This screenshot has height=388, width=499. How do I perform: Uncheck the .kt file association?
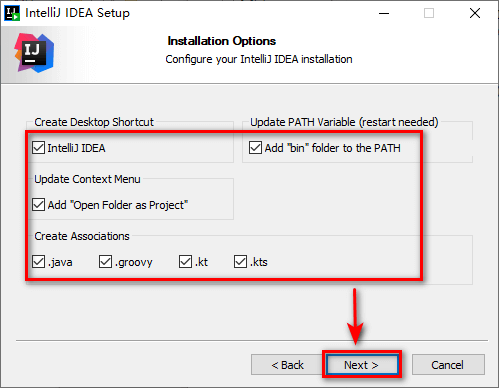(x=185, y=262)
